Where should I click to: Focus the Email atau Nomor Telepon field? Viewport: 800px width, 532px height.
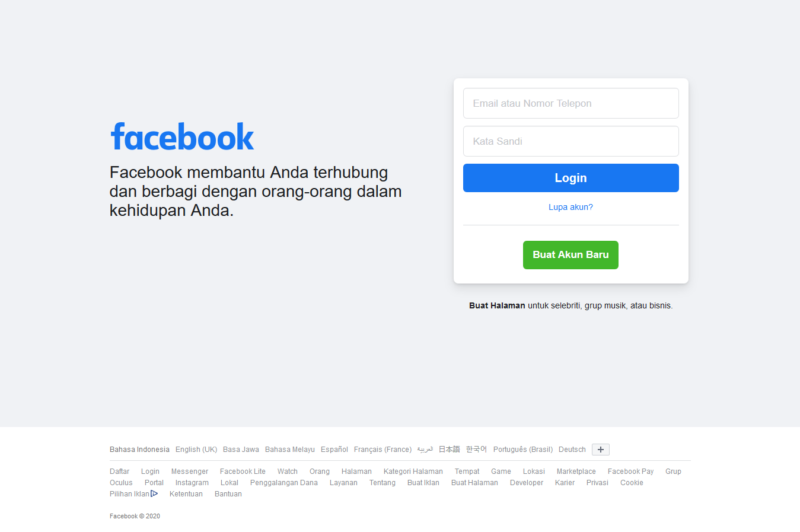[570, 103]
